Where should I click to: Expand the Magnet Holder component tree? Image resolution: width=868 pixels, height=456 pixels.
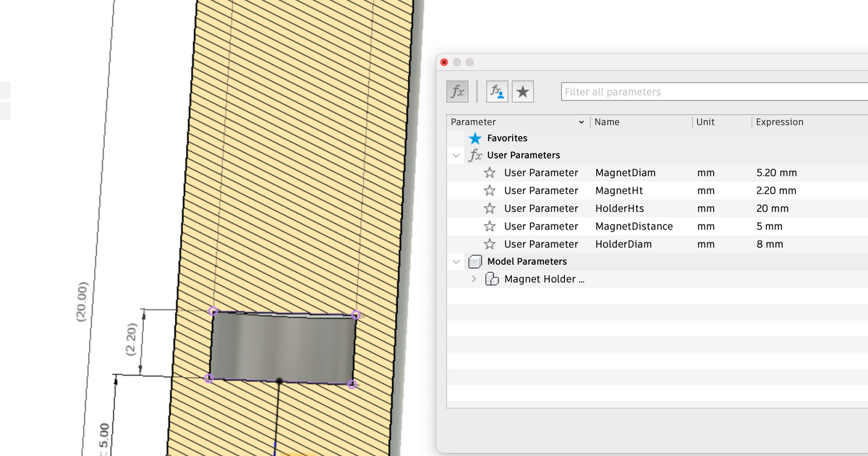pyautogui.click(x=473, y=279)
